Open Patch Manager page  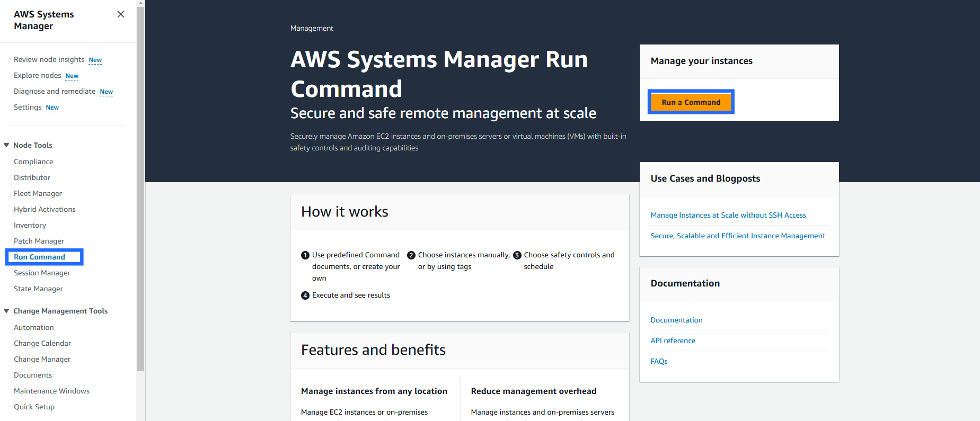tap(39, 241)
